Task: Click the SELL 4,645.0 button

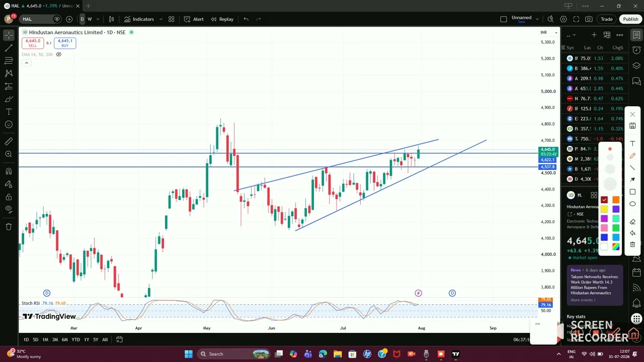Action: (x=32, y=43)
